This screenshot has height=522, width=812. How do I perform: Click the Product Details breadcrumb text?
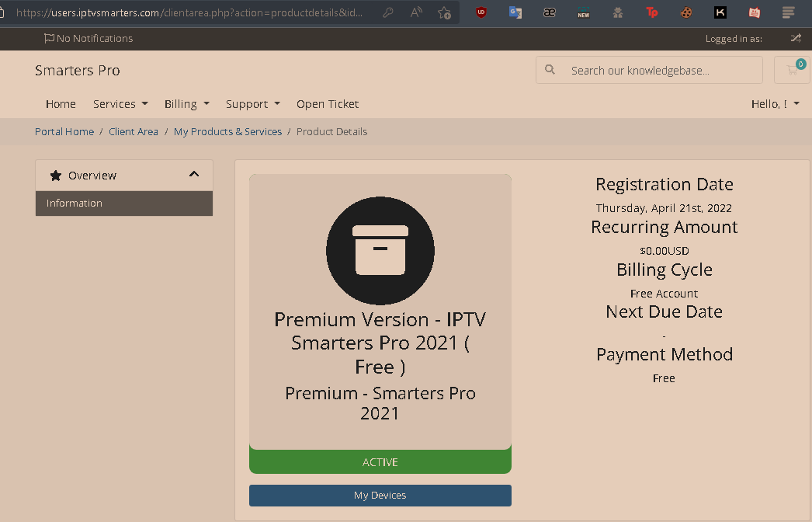[x=332, y=132]
